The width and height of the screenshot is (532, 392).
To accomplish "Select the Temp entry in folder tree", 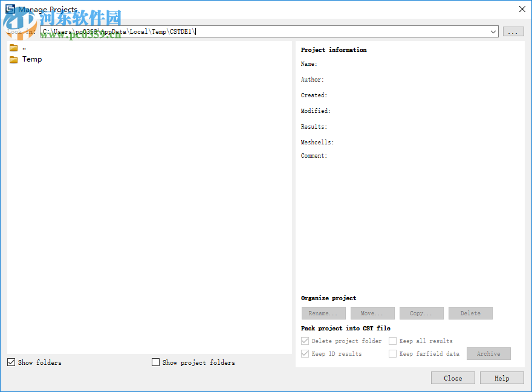I will (33, 59).
